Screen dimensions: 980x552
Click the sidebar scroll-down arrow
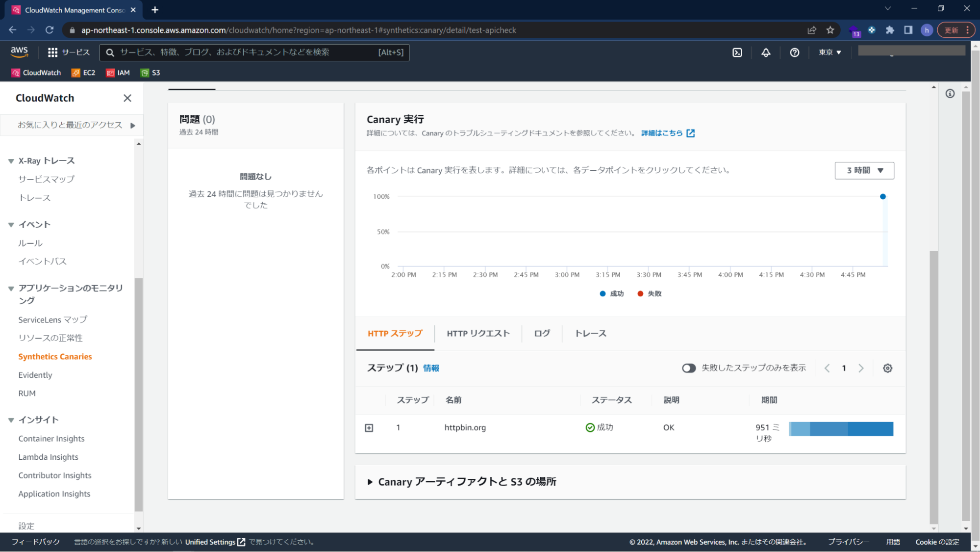[139, 528]
